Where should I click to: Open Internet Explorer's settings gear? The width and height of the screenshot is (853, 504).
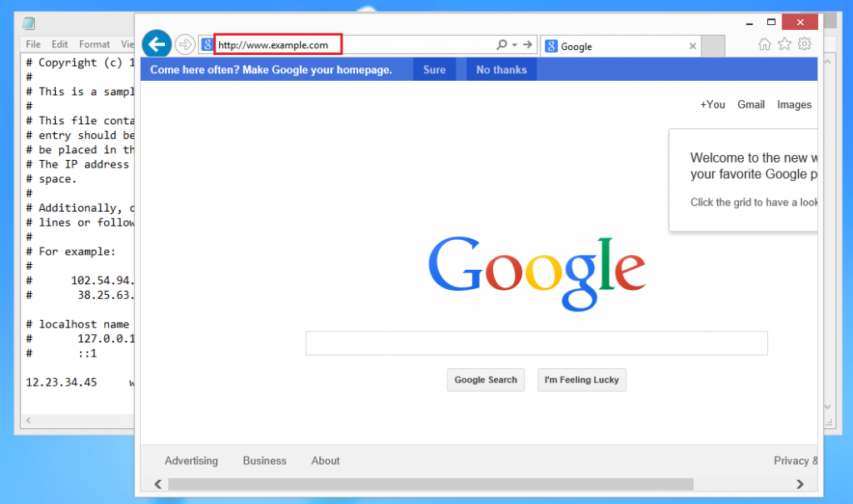804,44
